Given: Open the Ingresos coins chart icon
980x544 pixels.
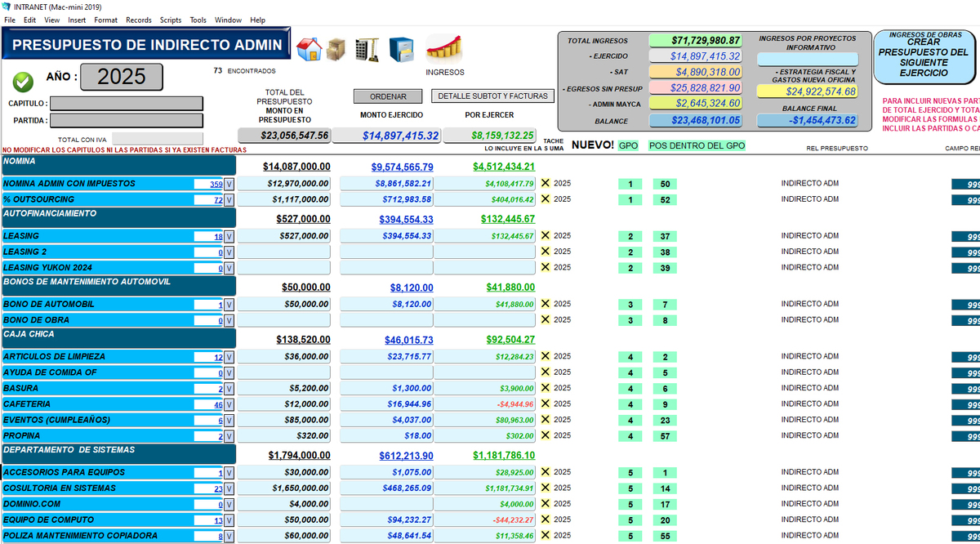Looking at the screenshot, I should click(443, 48).
